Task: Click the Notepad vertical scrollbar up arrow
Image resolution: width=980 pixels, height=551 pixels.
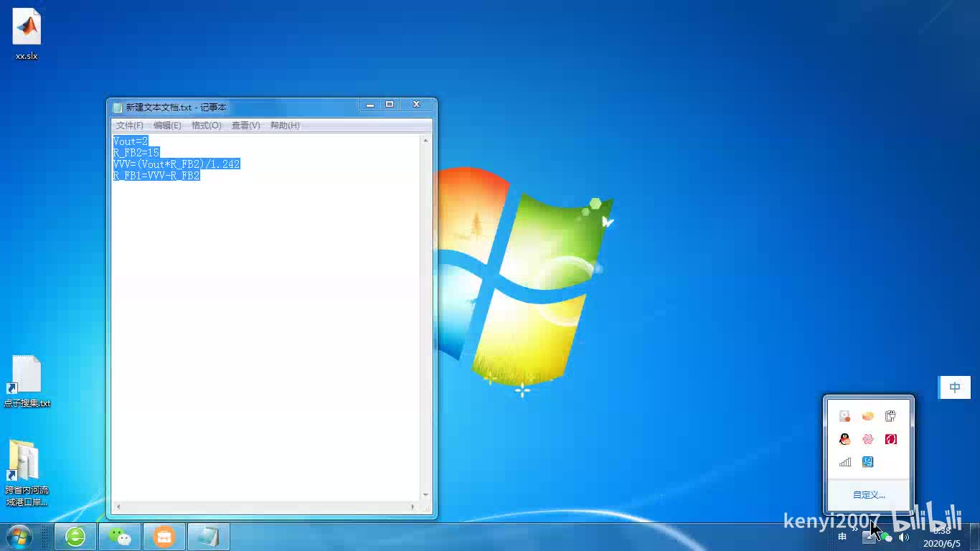Action: [x=425, y=141]
